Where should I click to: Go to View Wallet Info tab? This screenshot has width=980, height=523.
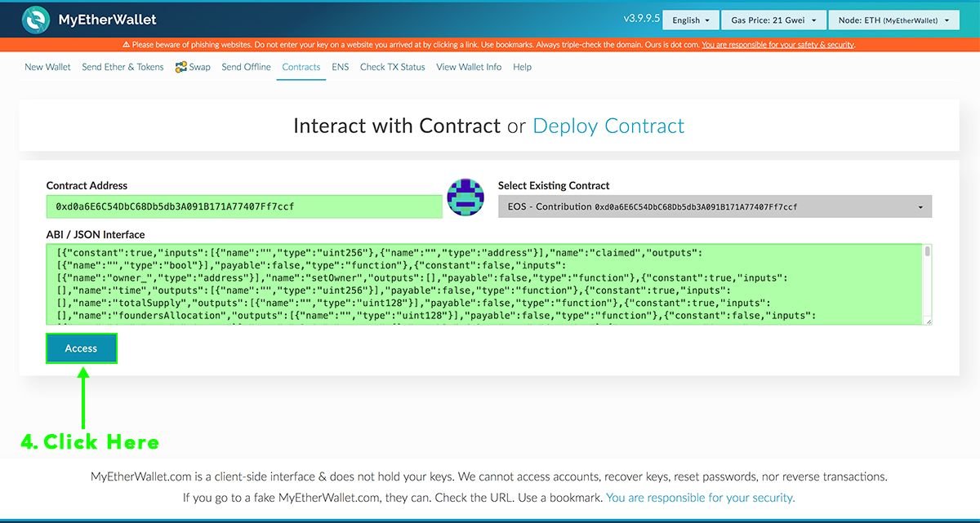(x=469, y=67)
